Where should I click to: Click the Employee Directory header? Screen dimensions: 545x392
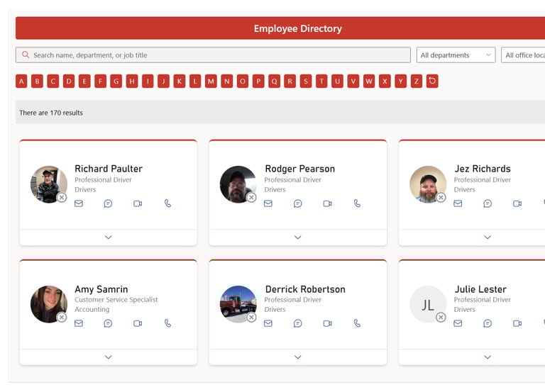pos(298,28)
